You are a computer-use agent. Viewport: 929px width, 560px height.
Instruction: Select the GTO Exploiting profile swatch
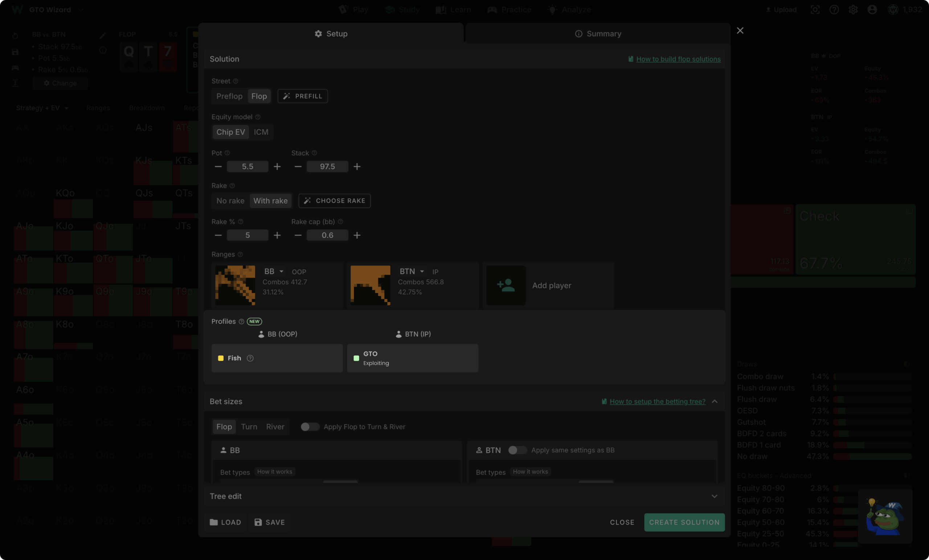356,358
